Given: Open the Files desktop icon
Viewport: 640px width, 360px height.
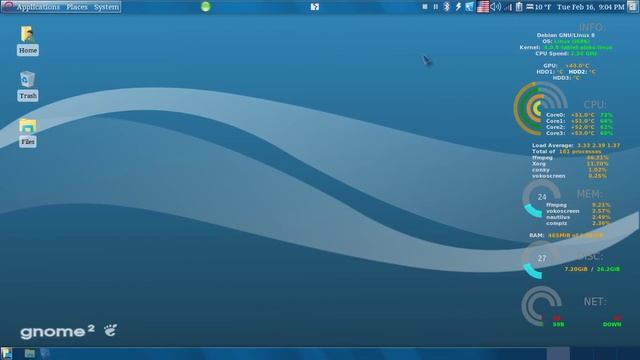Looking at the screenshot, I should tap(27, 132).
